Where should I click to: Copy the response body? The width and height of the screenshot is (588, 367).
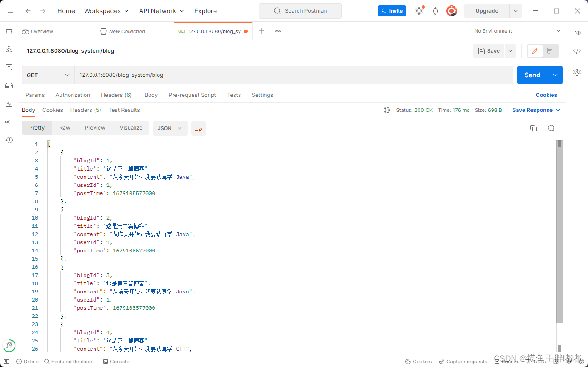coord(533,128)
